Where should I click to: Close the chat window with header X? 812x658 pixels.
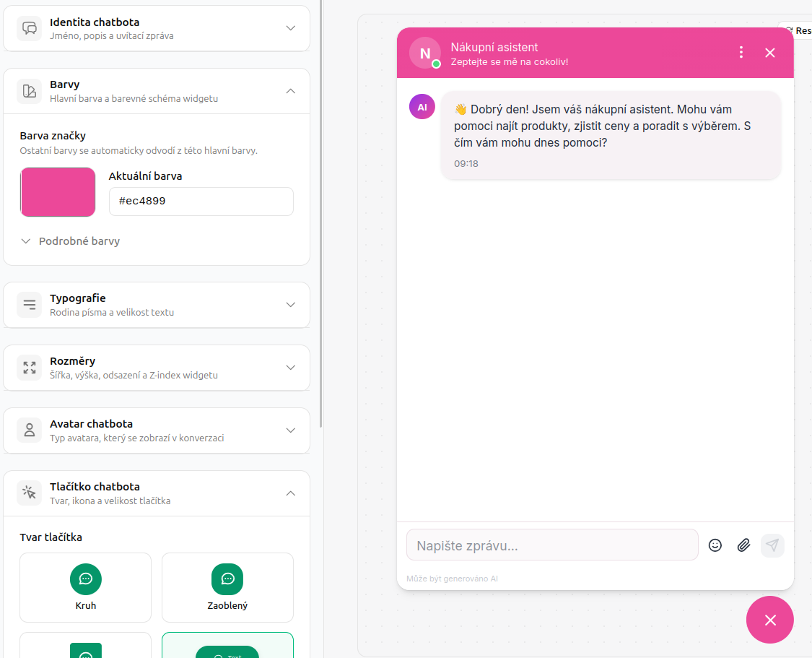tap(770, 52)
